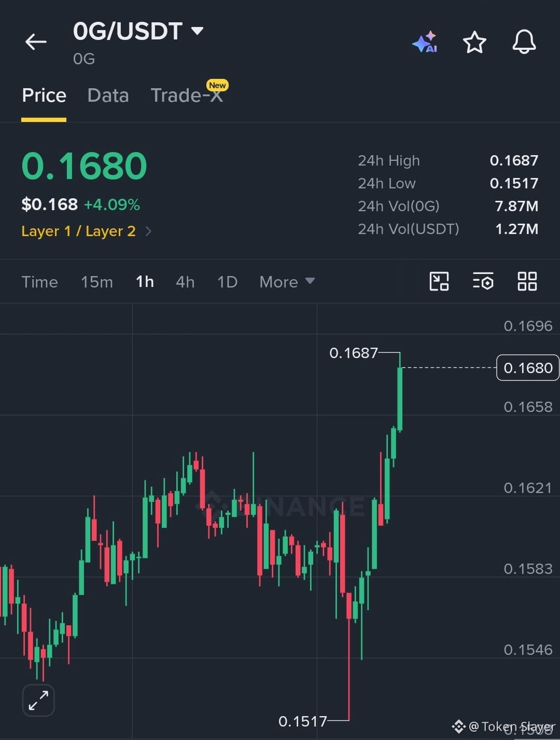This screenshot has height=740, width=560.
Task: Select the 15m timeframe
Action: click(97, 282)
